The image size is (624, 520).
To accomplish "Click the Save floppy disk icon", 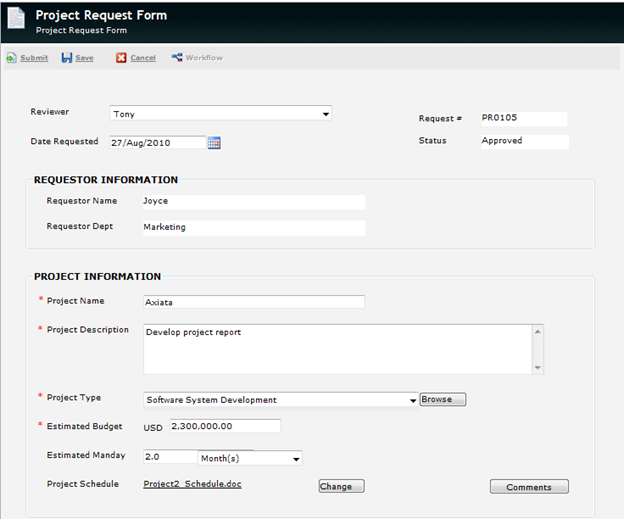I will pyautogui.click(x=66, y=58).
